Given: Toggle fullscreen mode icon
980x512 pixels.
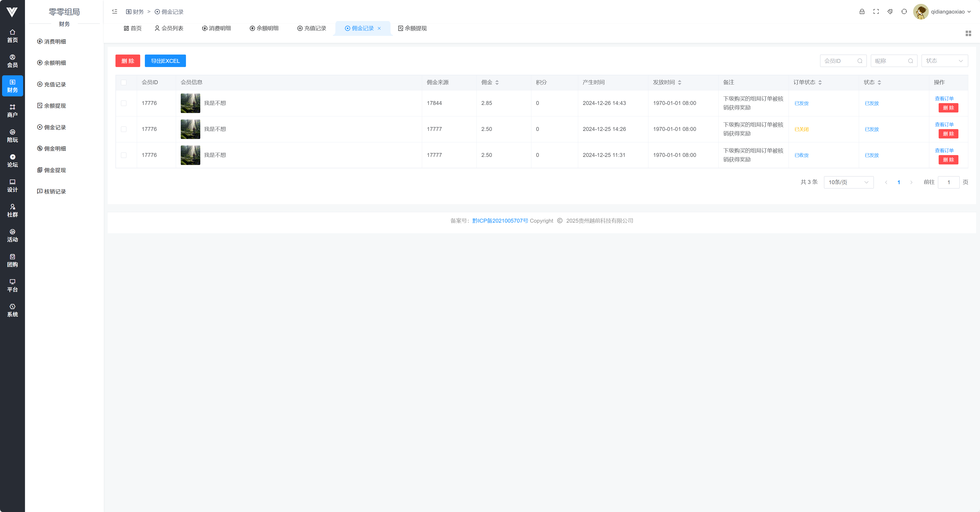Looking at the screenshot, I should (876, 11).
